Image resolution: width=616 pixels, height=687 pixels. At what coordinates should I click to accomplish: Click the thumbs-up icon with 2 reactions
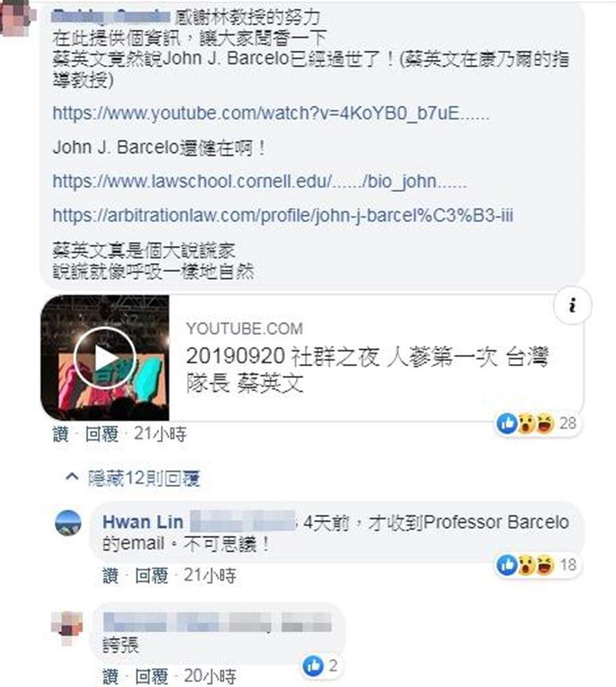[x=313, y=666]
